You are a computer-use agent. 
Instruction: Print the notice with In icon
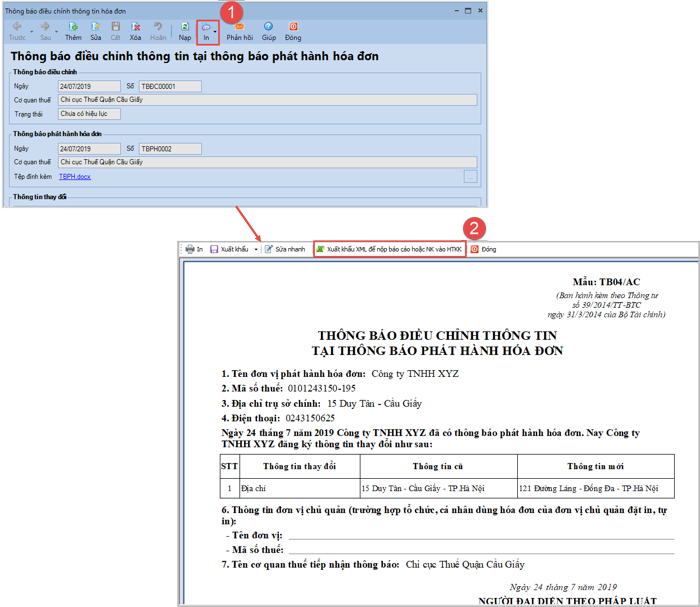206,31
